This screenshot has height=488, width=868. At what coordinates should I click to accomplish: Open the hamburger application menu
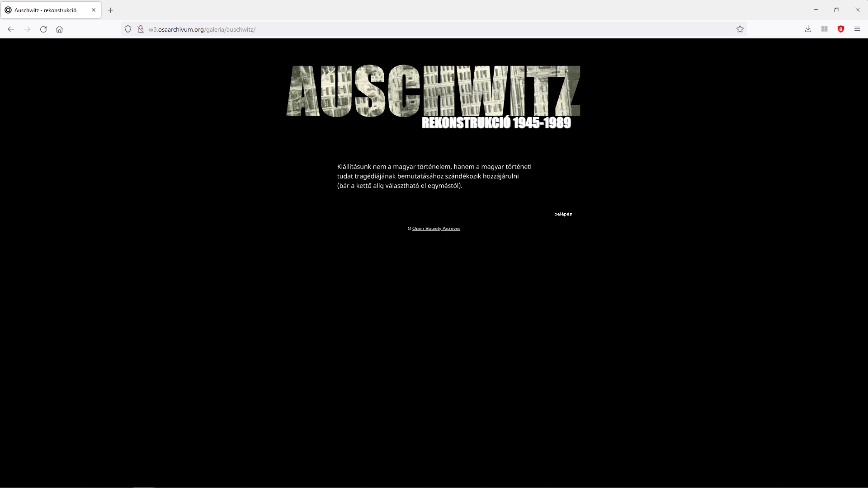pos(857,29)
